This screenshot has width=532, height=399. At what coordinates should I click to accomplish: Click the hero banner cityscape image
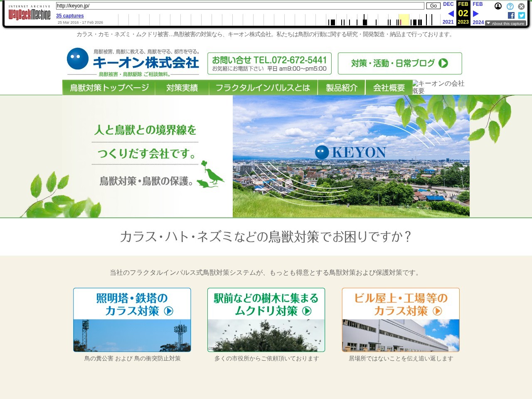(351, 156)
